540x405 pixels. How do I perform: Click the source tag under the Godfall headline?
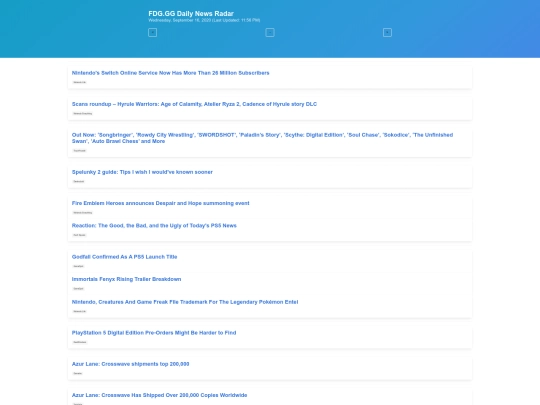[x=79, y=266]
